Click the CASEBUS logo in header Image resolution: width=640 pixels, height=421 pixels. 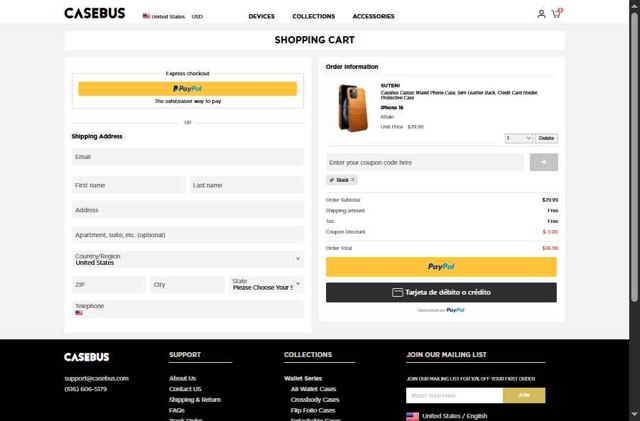[x=95, y=13]
